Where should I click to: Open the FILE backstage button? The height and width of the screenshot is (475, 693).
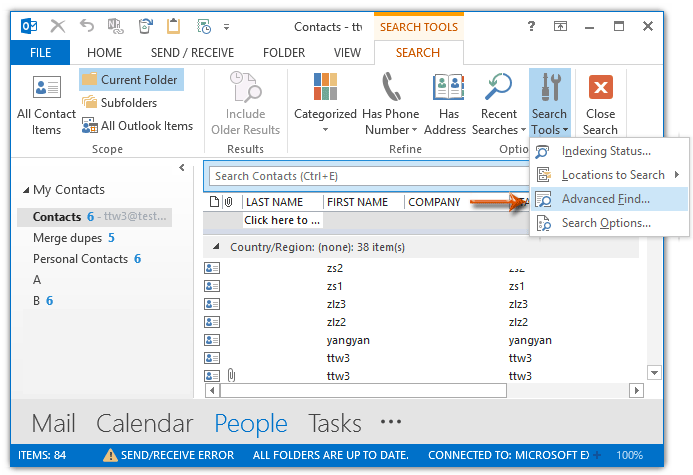(40, 52)
